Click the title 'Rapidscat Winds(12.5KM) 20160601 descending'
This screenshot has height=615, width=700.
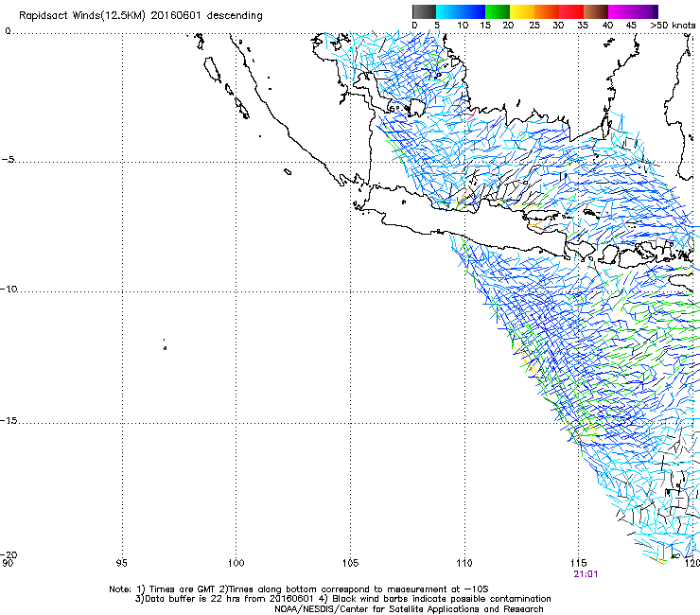click(x=141, y=15)
